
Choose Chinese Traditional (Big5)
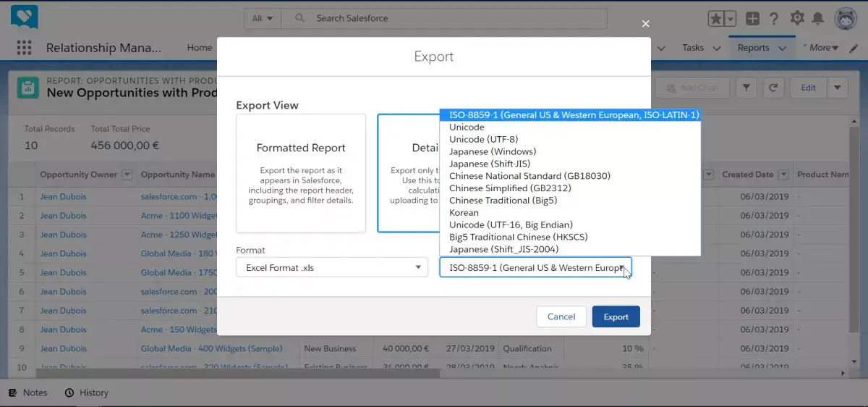(x=570, y=201)
